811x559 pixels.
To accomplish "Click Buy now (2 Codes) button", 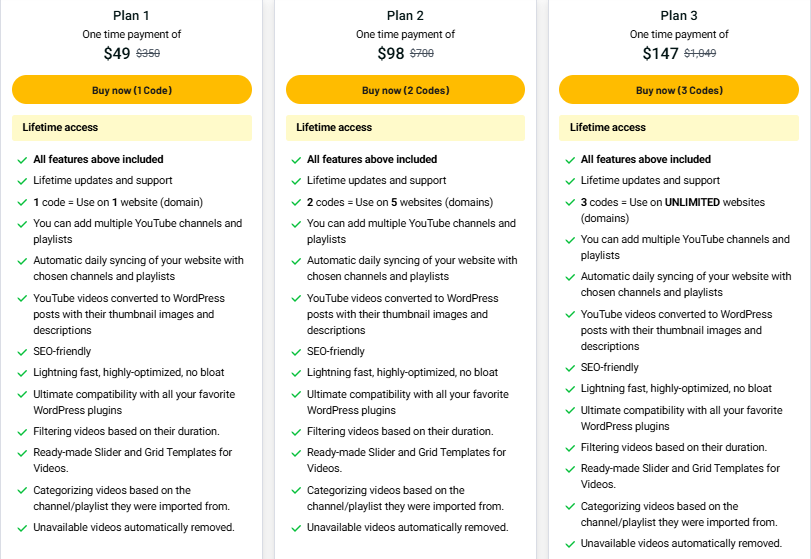I will point(406,90).
